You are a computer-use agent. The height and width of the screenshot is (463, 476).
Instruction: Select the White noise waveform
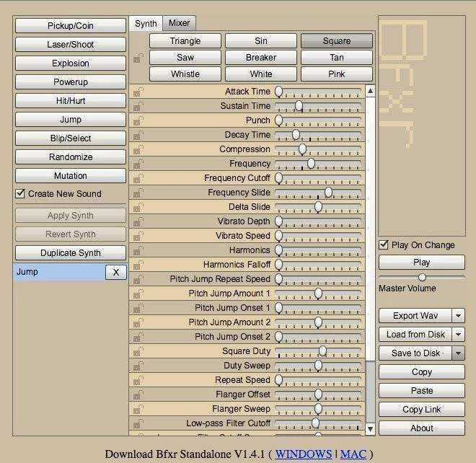(261, 74)
